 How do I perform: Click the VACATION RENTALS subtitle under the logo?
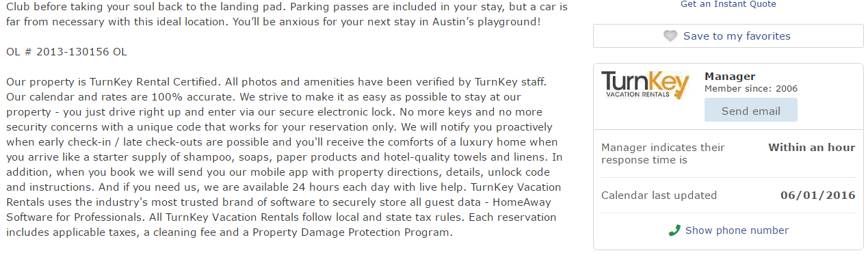tap(635, 95)
